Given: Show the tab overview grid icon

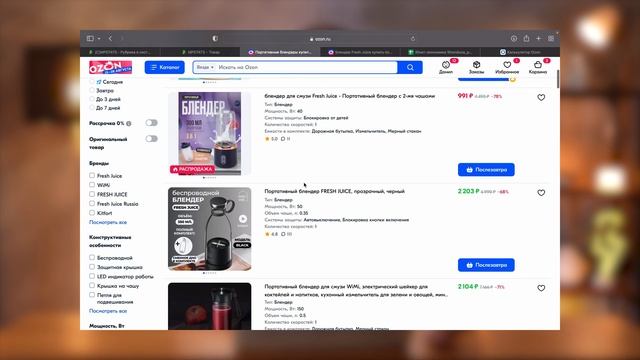Looking at the screenshot, I should pyautogui.click(x=551, y=38).
